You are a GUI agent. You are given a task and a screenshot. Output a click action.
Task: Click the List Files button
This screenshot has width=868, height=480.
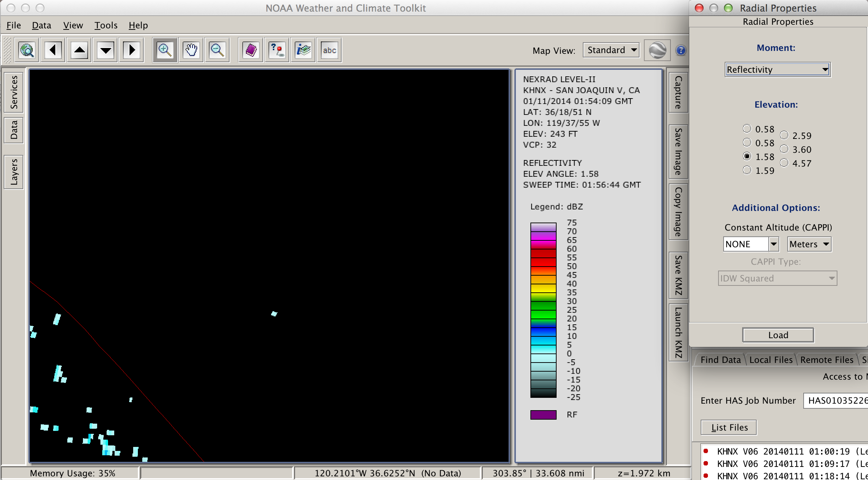point(729,427)
